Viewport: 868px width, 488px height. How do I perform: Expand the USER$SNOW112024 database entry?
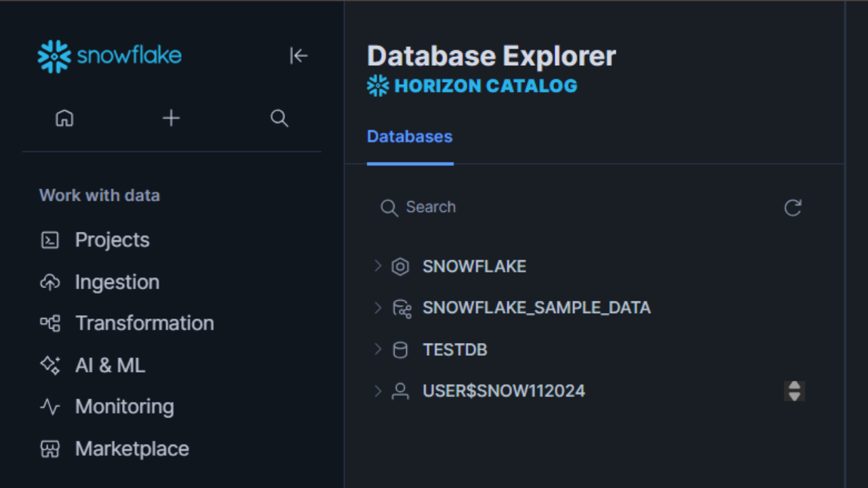378,391
